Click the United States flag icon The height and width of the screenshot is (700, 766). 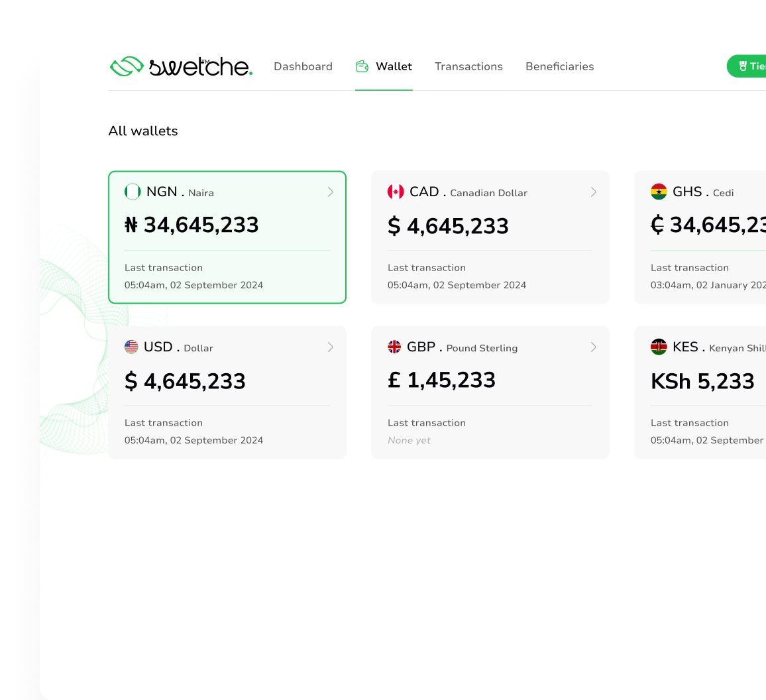coord(131,347)
